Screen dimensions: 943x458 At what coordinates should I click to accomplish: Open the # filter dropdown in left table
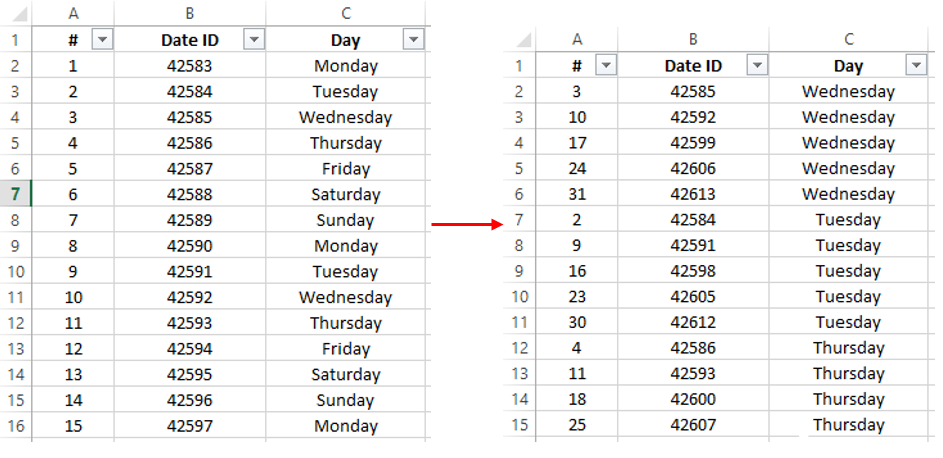(102, 40)
